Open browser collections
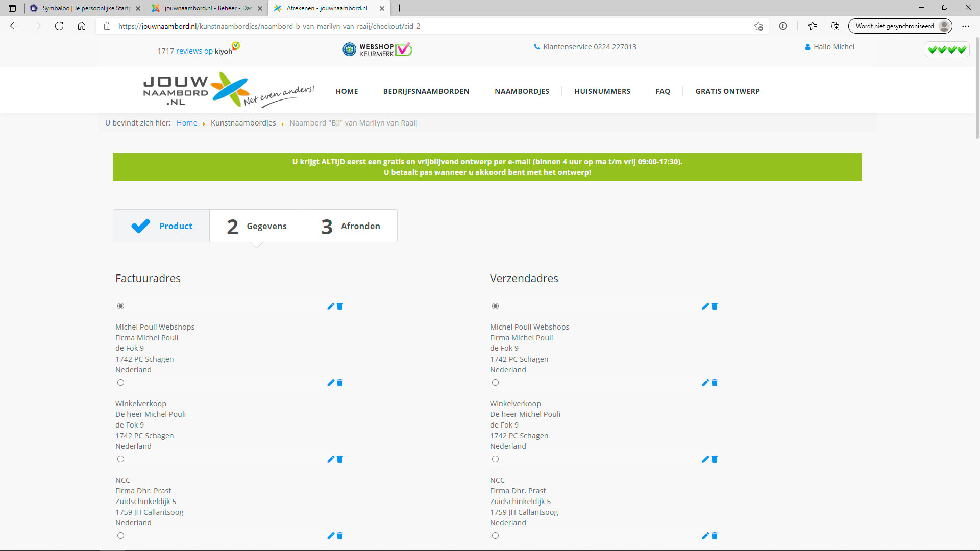Screen dimensions: 980x551 [835, 26]
